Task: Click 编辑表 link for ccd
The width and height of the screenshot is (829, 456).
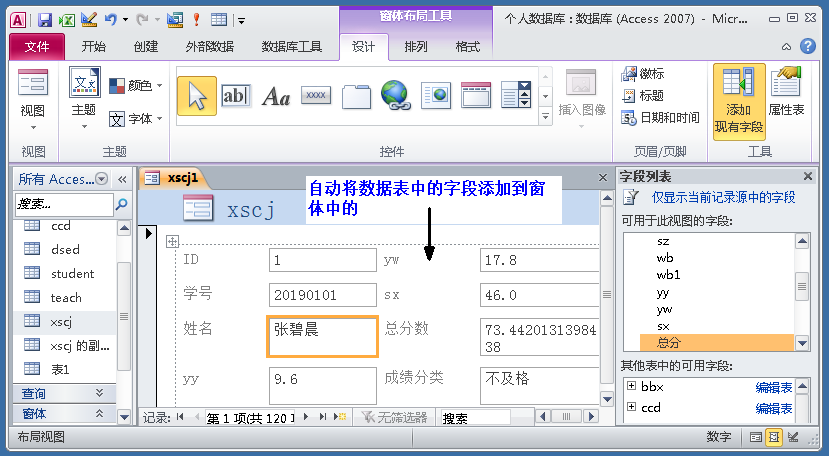Action: coord(774,408)
